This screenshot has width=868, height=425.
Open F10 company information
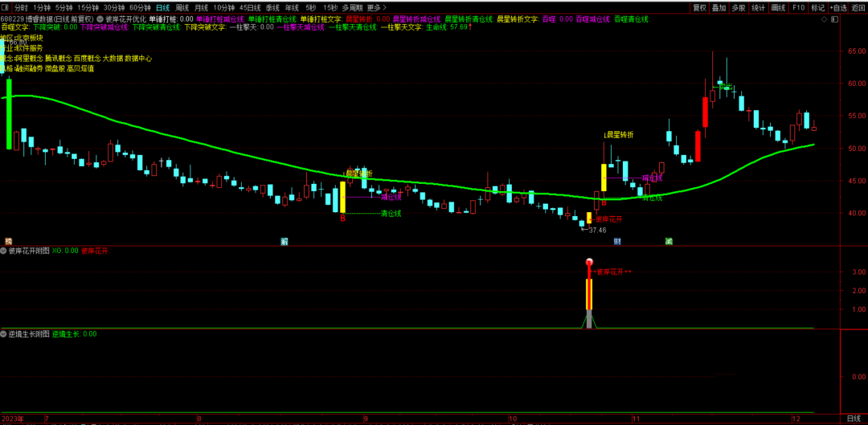pyautogui.click(x=798, y=7)
